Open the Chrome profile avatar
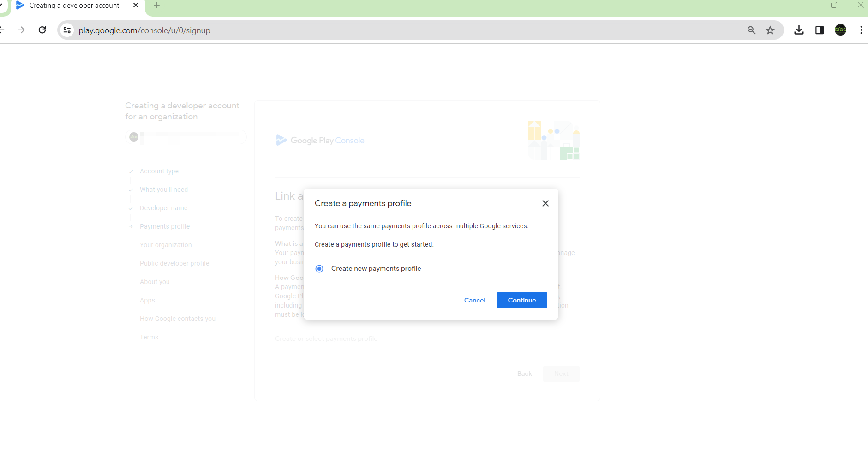This screenshot has width=868, height=456. pos(840,30)
